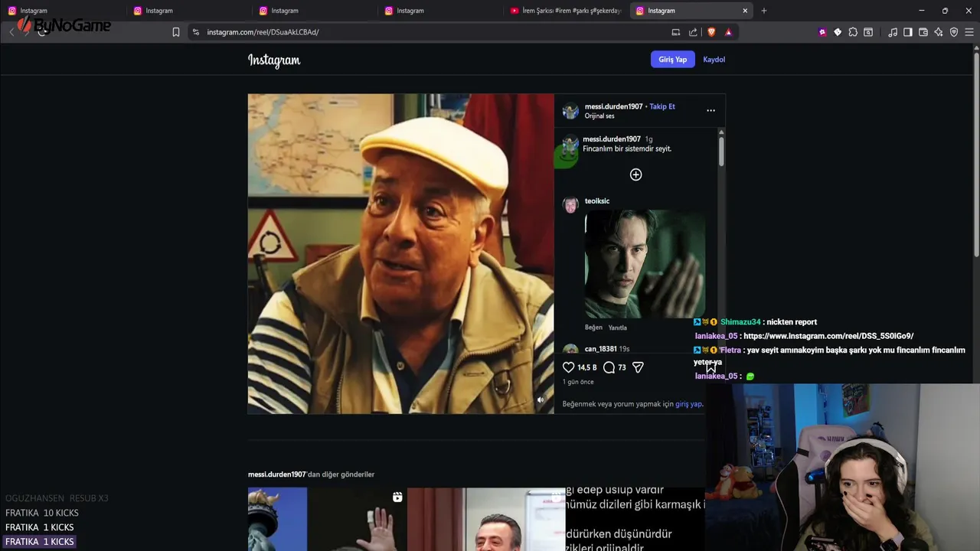Switch to the third Instagram tab

tap(314, 11)
